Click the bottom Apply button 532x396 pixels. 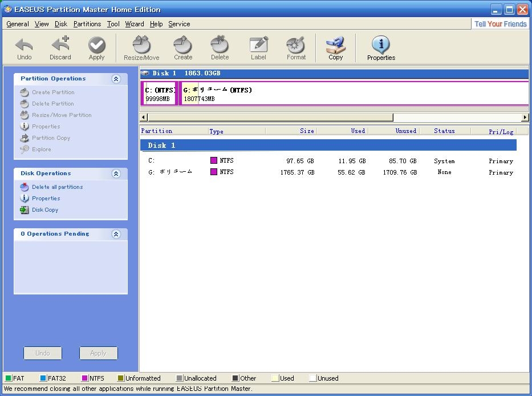click(x=99, y=353)
